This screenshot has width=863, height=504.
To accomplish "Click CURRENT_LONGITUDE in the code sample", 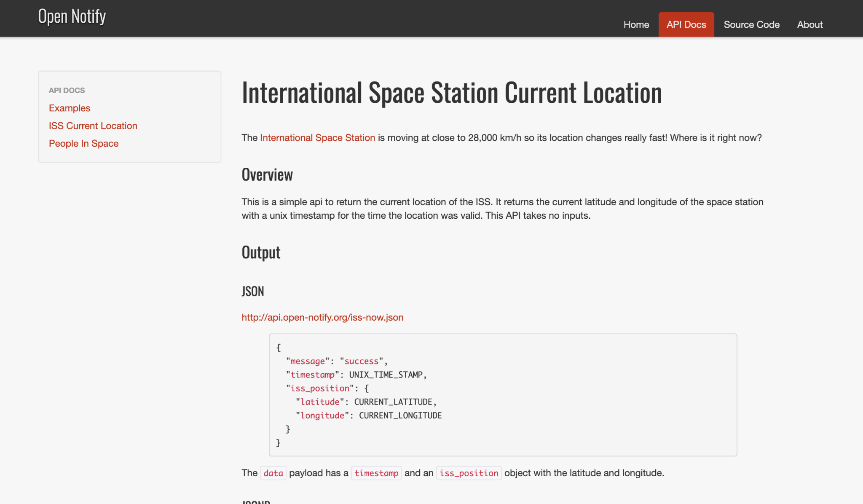I will click(x=400, y=416).
